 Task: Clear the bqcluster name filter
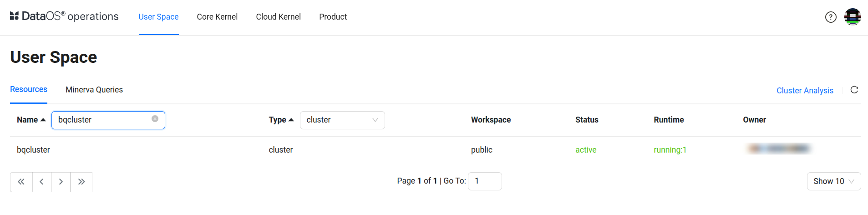[x=155, y=119]
